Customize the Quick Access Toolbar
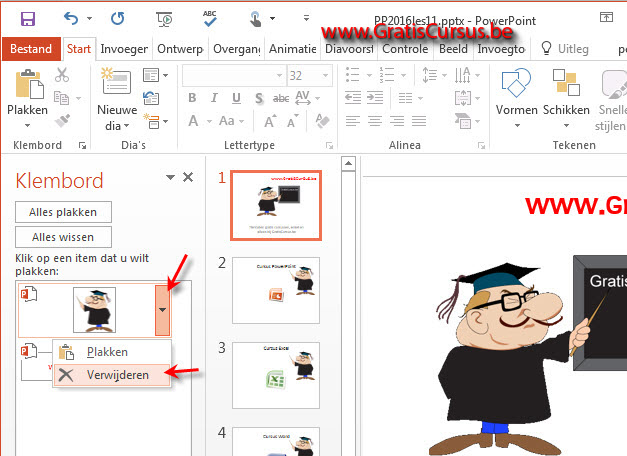627x456 pixels. click(x=306, y=18)
